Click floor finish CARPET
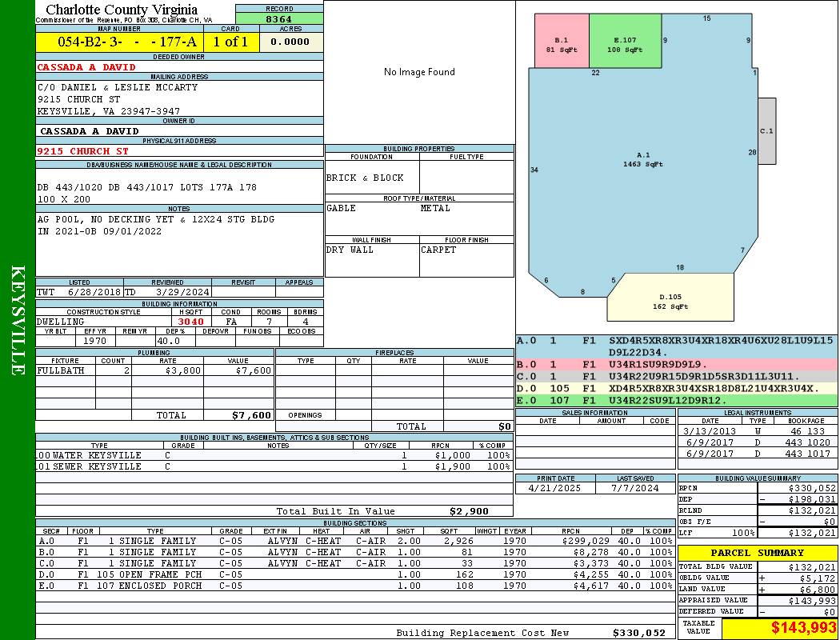 pyautogui.click(x=438, y=250)
